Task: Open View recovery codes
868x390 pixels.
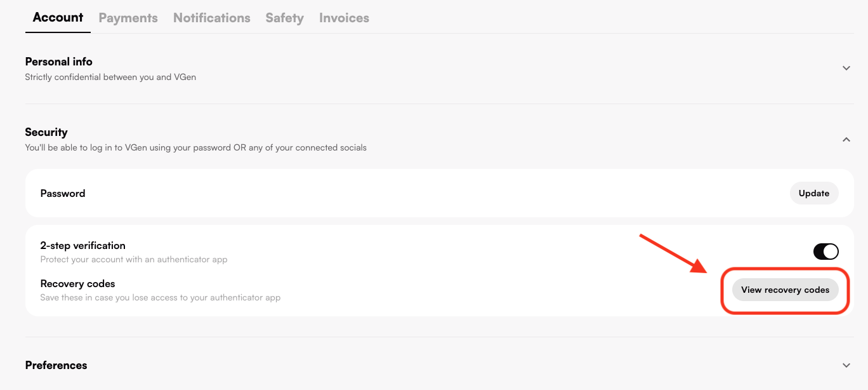Action: 785,290
